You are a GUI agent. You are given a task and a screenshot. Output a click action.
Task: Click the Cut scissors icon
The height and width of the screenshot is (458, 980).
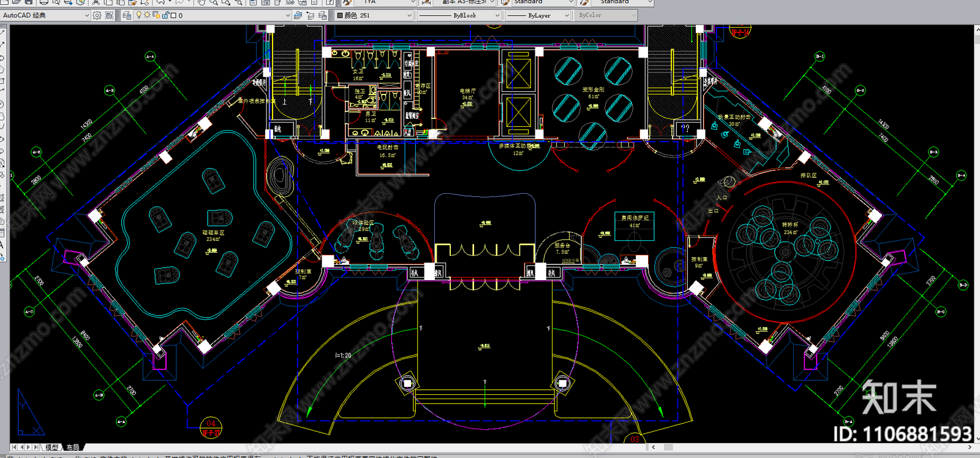[x=96, y=2]
